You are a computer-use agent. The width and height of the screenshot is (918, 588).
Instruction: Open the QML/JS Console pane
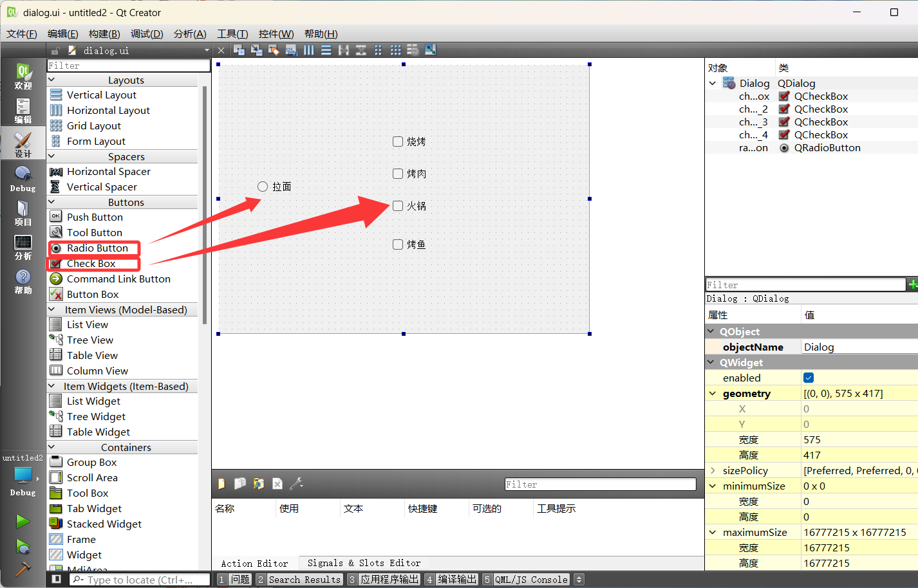click(x=527, y=580)
